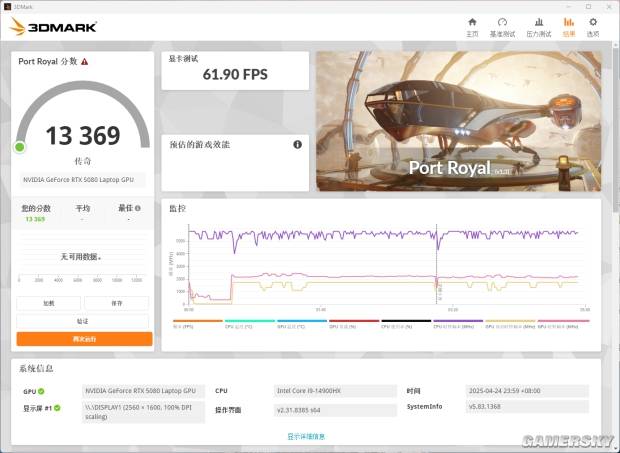Open the 显示详细信息 (show details) link

click(306, 436)
